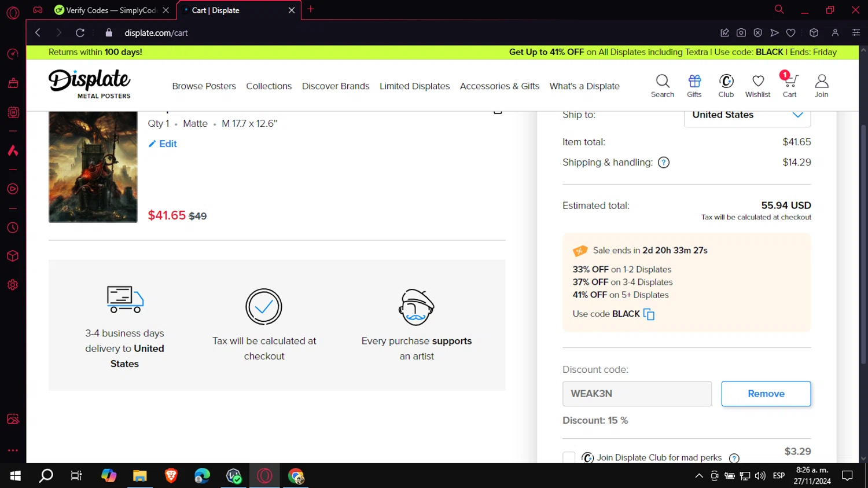Click the poster thumbnail in cart
This screenshot has height=488, width=868.
[93, 167]
